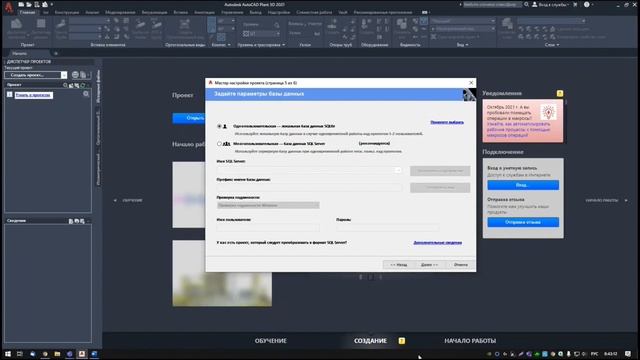Image resolution: width=640 pixels, height=360 pixels.
Task: Go to 'ОБУЧЕНИЕ' page at bottom
Action: pyautogui.click(x=271, y=341)
